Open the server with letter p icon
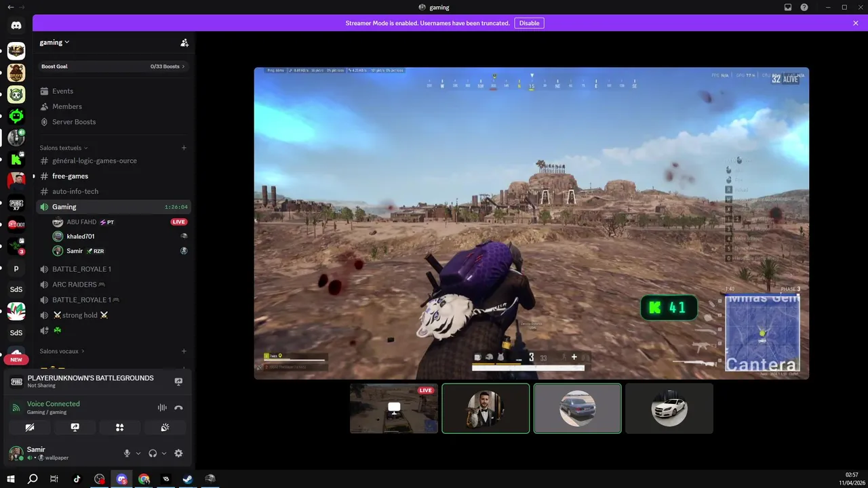 coord(16,268)
